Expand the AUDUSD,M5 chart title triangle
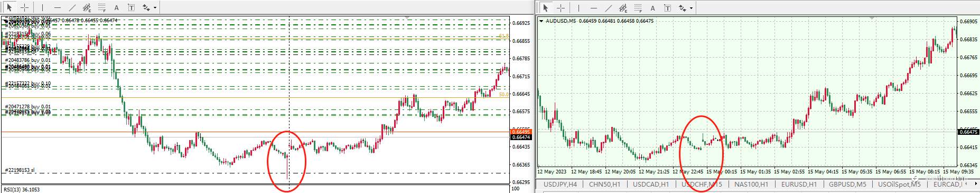980x193 pixels. [x=542, y=21]
